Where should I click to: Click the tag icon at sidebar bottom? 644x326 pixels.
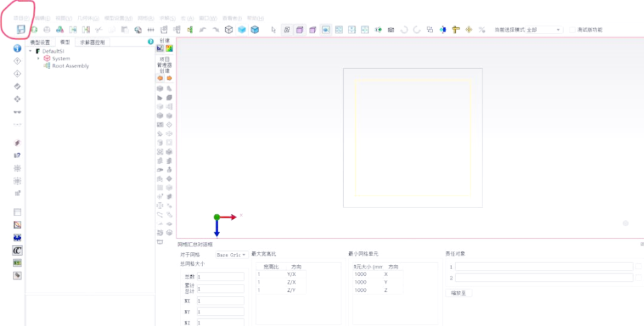[x=17, y=276]
